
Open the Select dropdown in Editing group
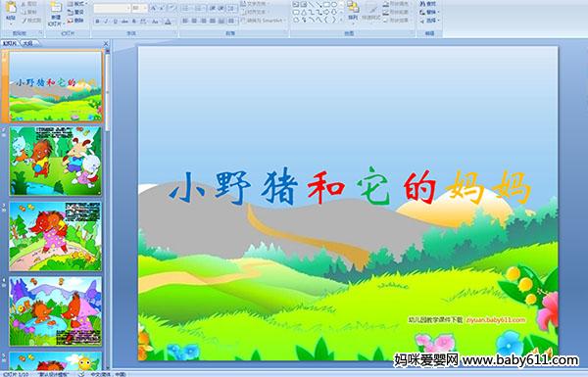pyautogui.click(x=429, y=21)
